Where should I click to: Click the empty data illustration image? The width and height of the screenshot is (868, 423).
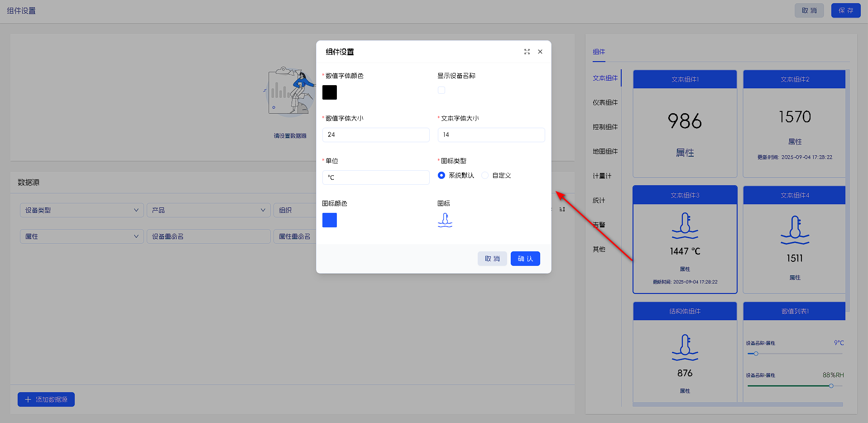tap(290, 93)
